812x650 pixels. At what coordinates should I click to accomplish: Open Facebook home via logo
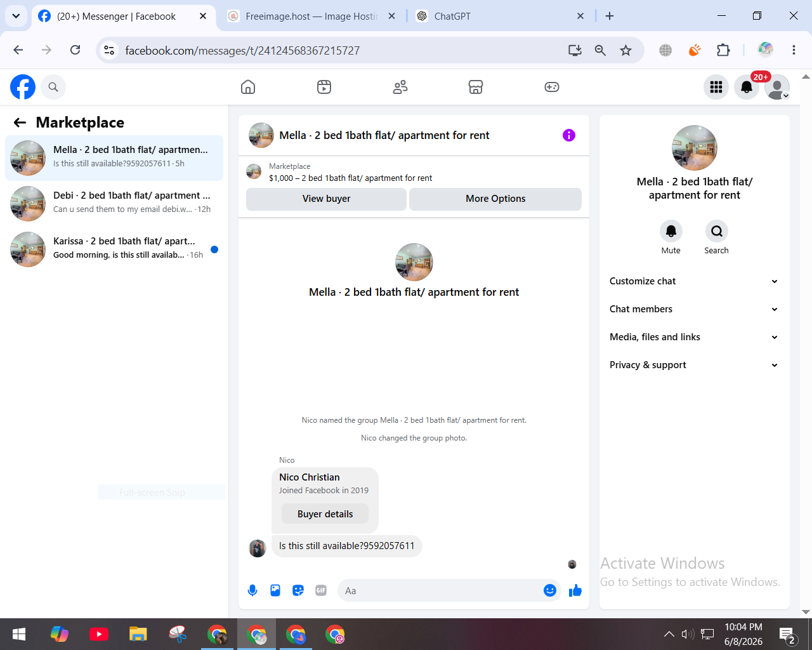(x=23, y=87)
